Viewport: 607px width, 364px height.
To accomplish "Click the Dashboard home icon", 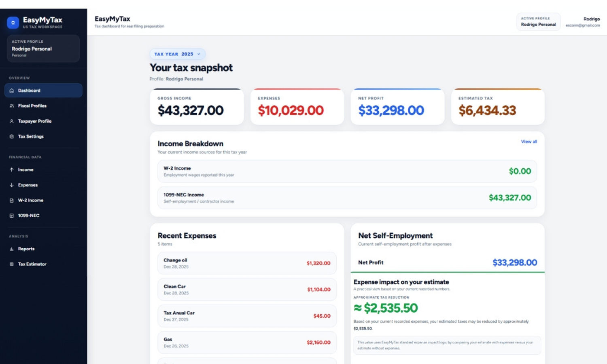I will click(x=12, y=91).
